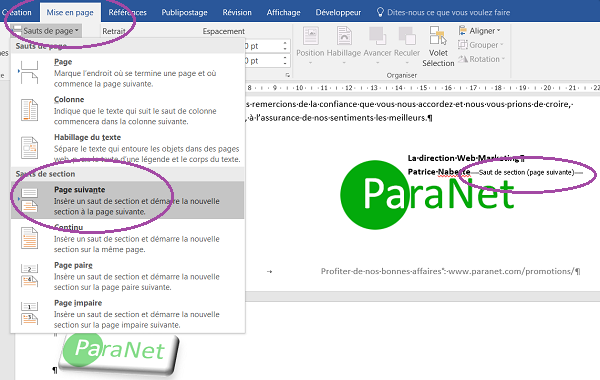The image size is (600, 380).
Task: Open the Avancer bring forward button
Action: pos(377,45)
